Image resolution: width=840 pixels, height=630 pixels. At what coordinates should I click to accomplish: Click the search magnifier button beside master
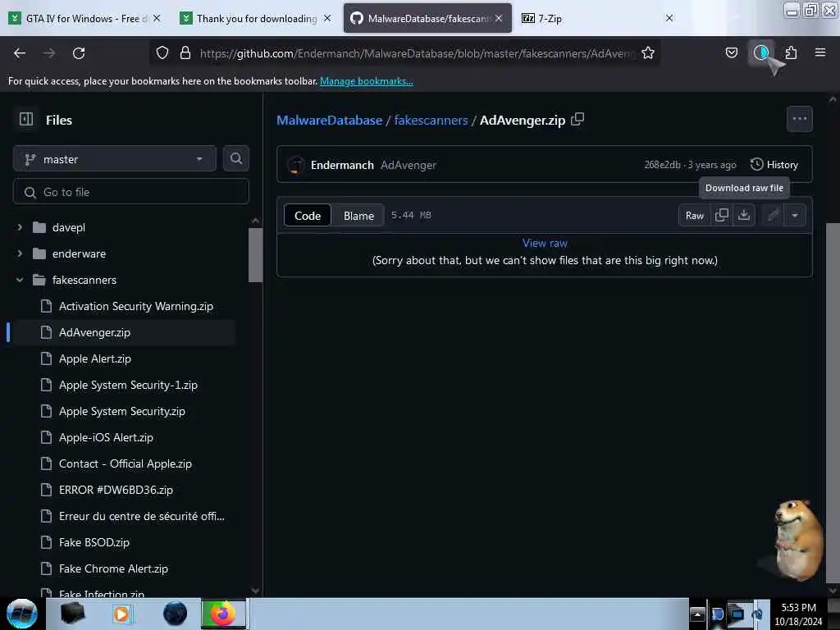click(235, 158)
